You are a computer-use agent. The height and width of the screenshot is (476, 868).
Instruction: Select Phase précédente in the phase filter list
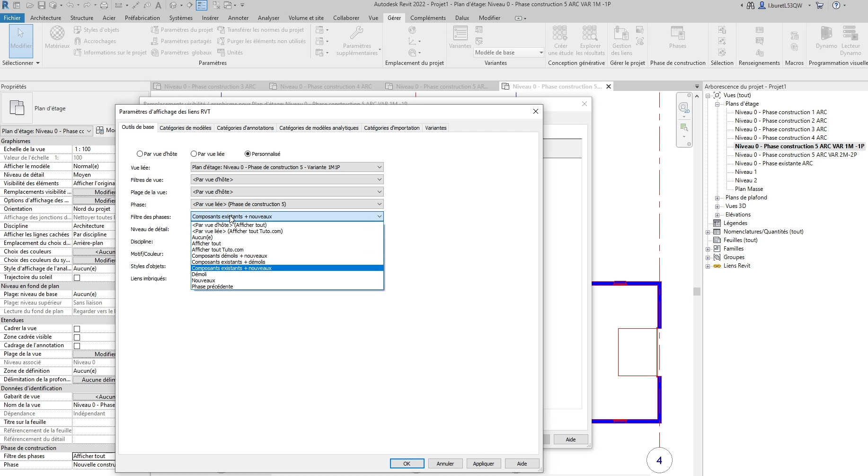click(213, 287)
